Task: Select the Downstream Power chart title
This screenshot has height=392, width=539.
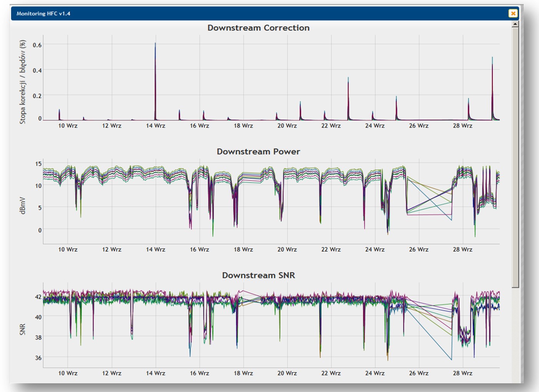Action: coord(258,152)
